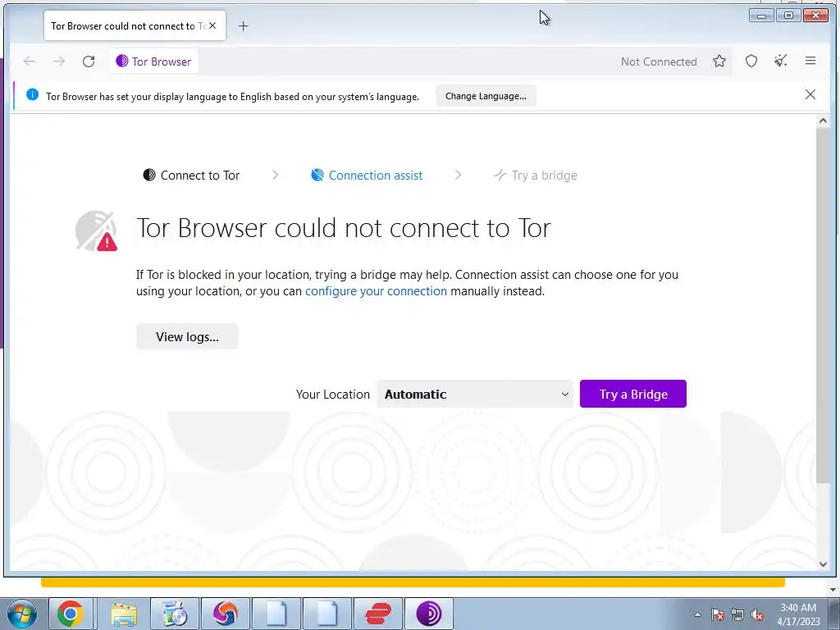
Task: Click the New Identity broom icon
Action: tap(781, 61)
